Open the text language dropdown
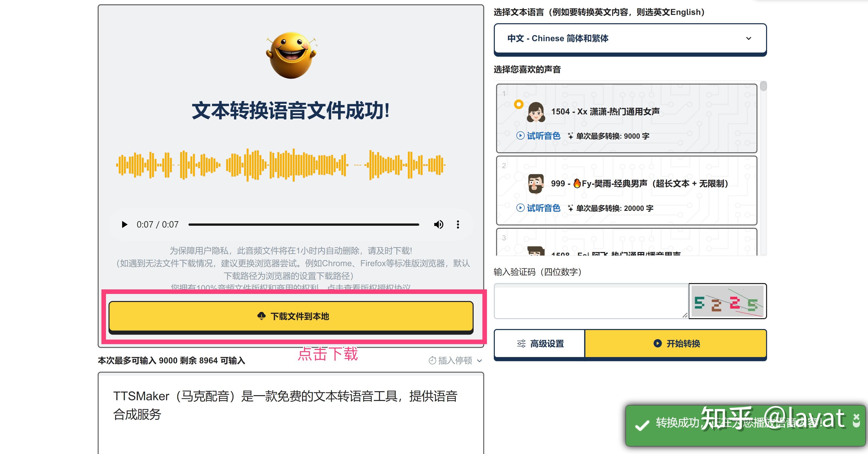 (x=631, y=38)
